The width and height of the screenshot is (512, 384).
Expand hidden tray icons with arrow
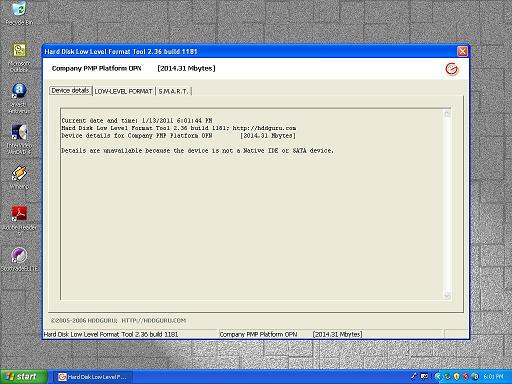tap(438, 377)
